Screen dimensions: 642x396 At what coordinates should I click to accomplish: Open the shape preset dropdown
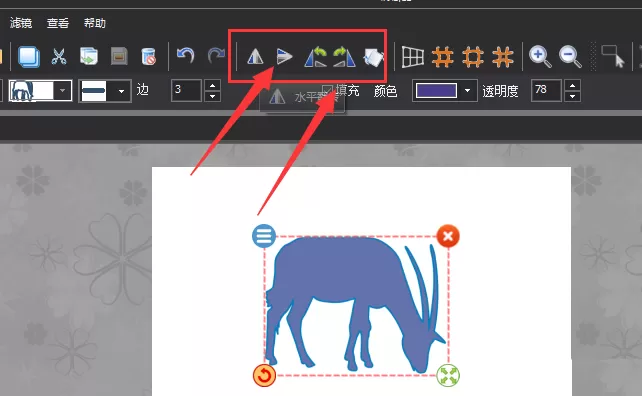pos(62,91)
